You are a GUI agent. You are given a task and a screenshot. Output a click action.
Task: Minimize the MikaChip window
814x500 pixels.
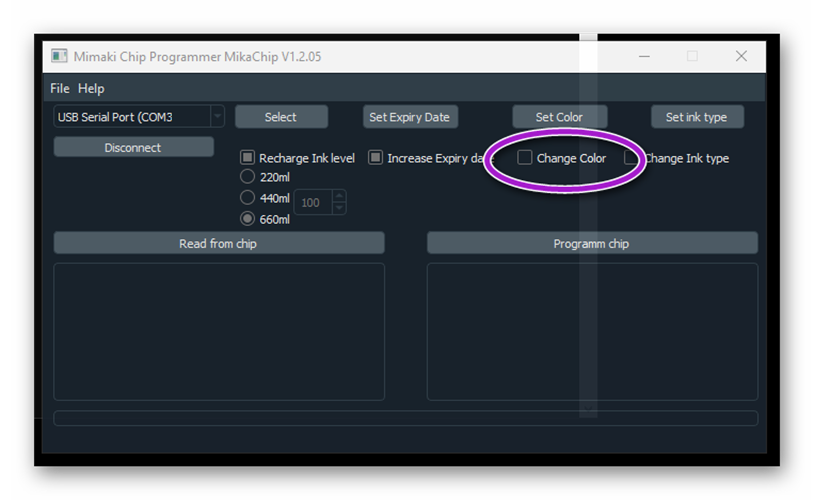(644, 56)
